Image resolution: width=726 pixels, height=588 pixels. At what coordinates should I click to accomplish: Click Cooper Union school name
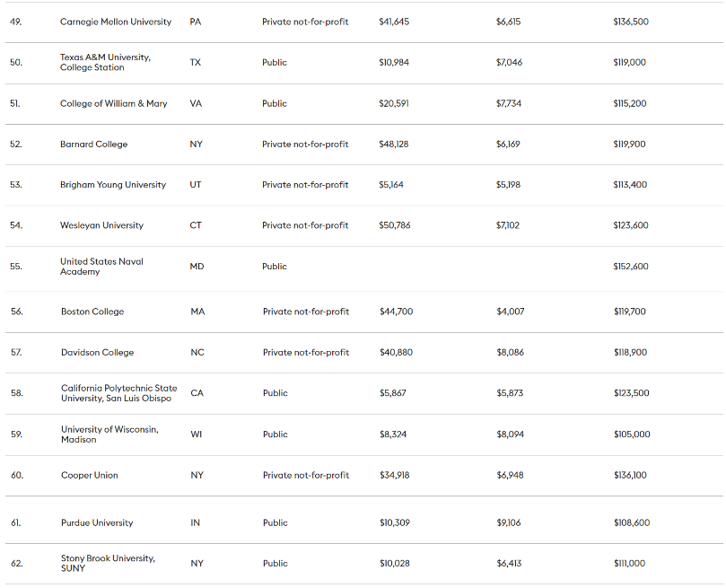(89, 475)
